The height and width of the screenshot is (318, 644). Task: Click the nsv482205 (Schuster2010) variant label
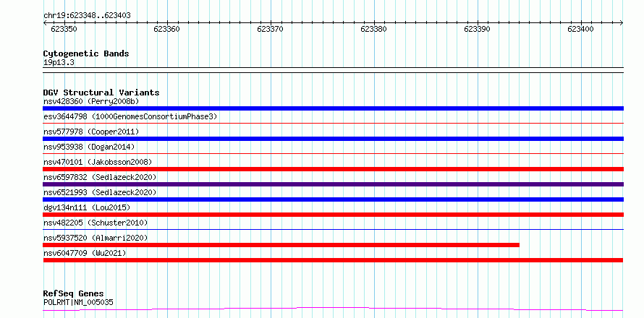[96, 223]
